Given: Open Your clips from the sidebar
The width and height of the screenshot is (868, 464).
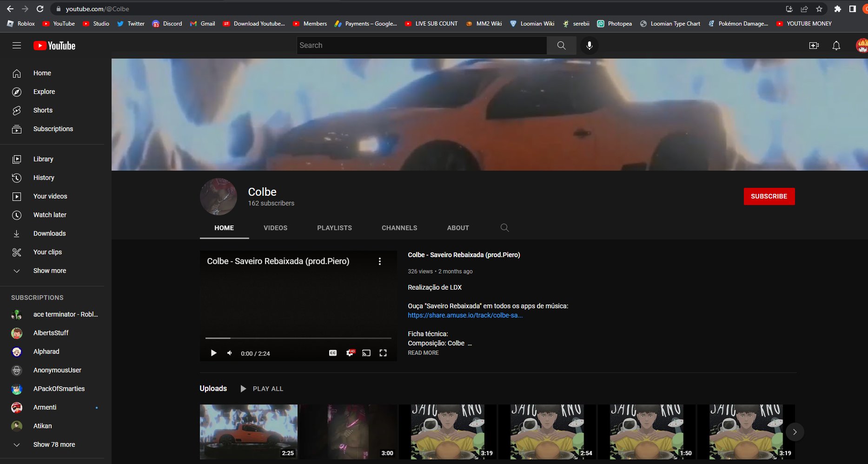Looking at the screenshot, I should coord(47,252).
